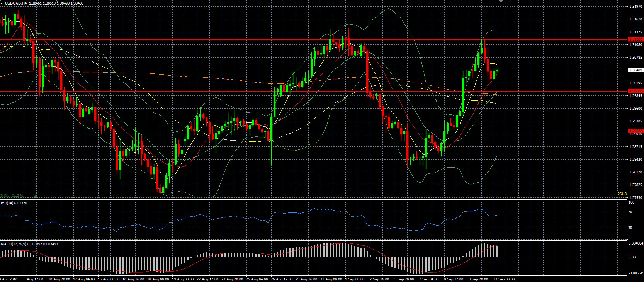
Task: Click the 26 Aug 12:00 time label
Action: [282, 279]
